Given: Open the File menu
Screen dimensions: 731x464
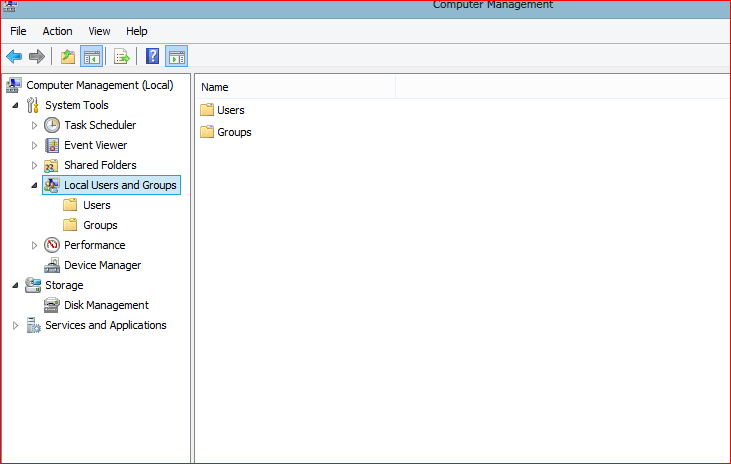Looking at the screenshot, I should pos(18,31).
